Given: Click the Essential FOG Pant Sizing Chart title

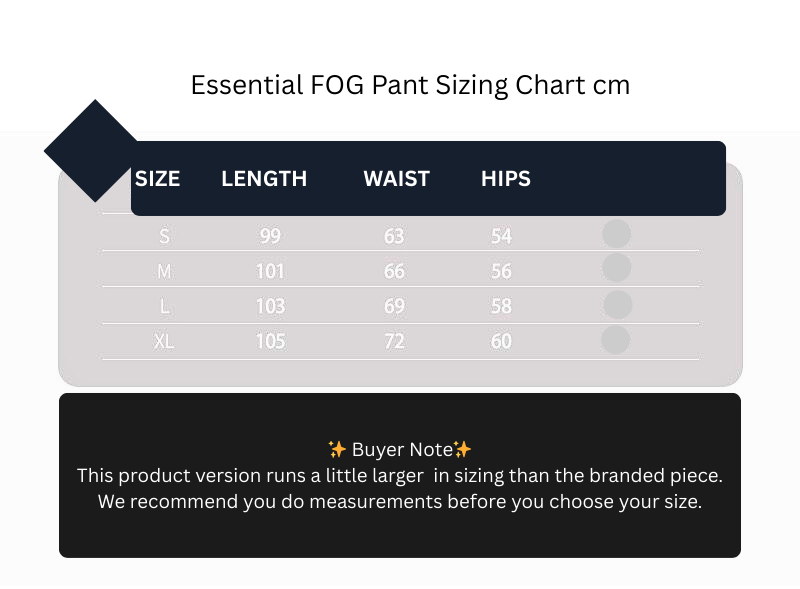Looking at the screenshot, I should coord(410,85).
